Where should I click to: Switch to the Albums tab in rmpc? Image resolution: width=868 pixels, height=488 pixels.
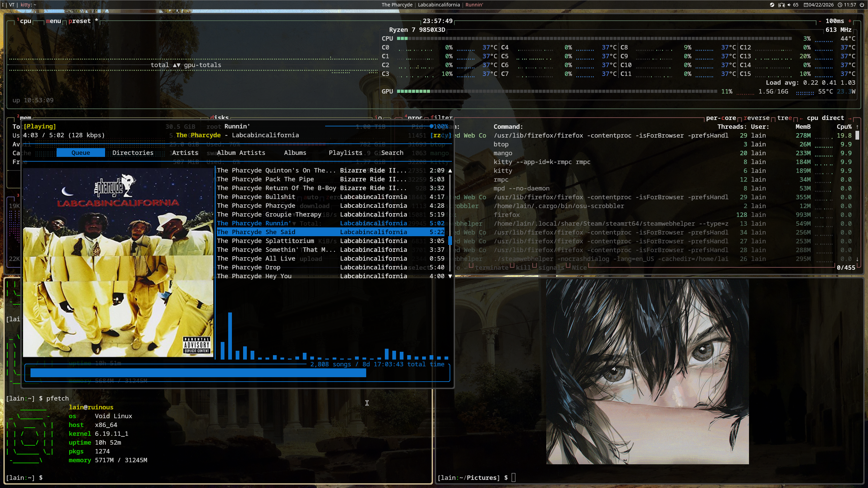click(x=295, y=153)
